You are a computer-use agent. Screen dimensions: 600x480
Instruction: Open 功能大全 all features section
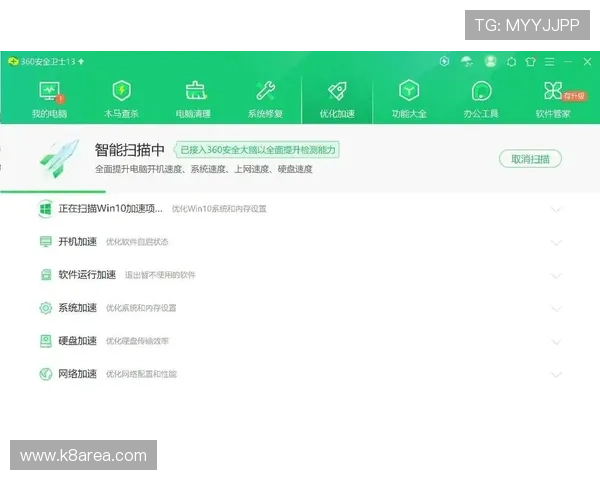(409, 100)
